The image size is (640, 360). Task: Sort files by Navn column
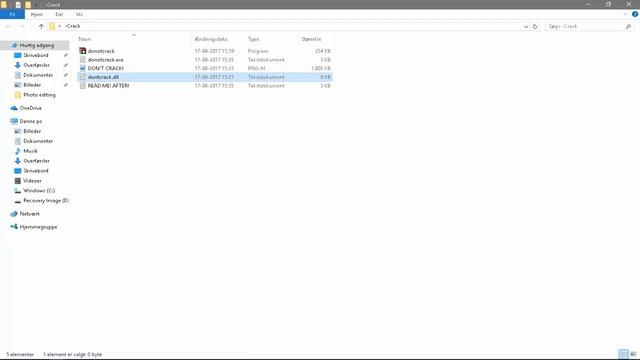tap(85, 39)
